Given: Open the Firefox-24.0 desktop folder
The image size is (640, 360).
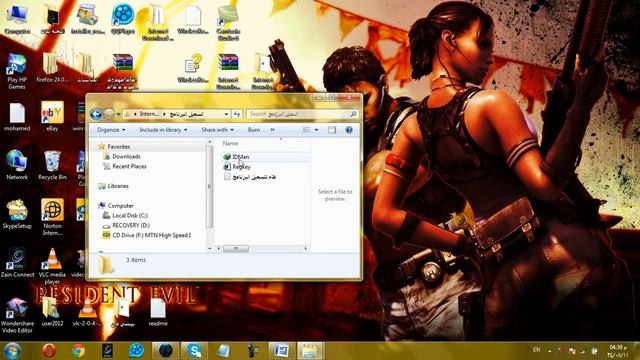Looking at the screenshot, I should point(52,68).
